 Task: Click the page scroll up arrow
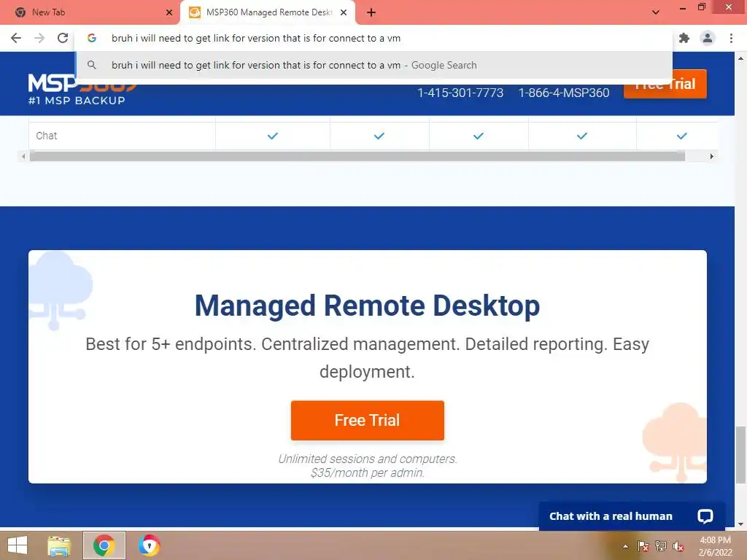tap(740, 58)
